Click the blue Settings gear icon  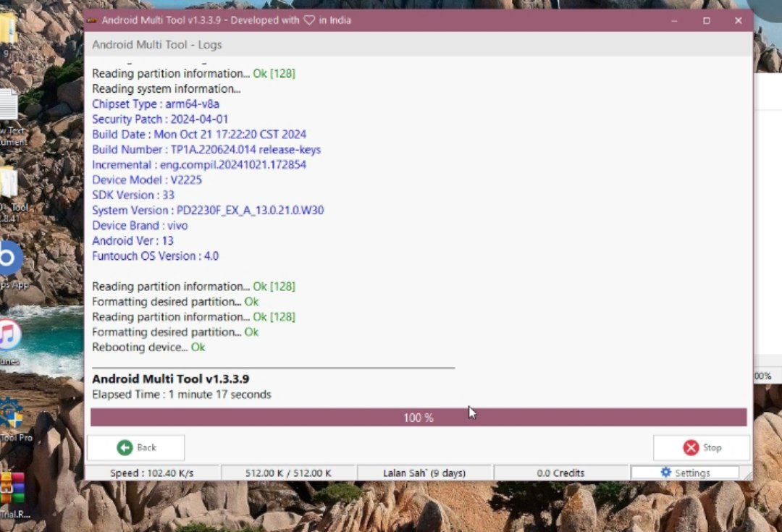666,473
